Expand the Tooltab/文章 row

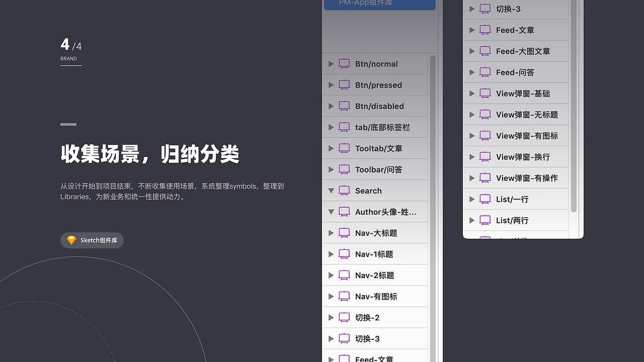coord(331,148)
